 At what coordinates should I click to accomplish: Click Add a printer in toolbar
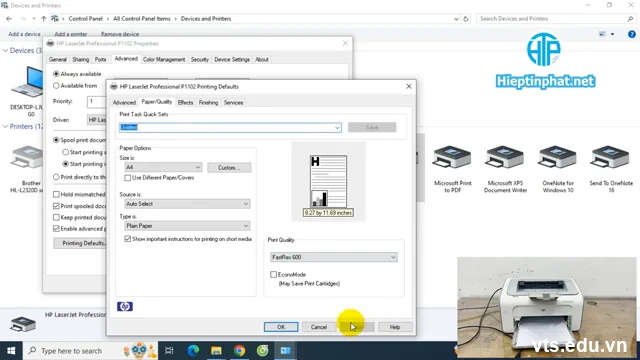[71, 34]
